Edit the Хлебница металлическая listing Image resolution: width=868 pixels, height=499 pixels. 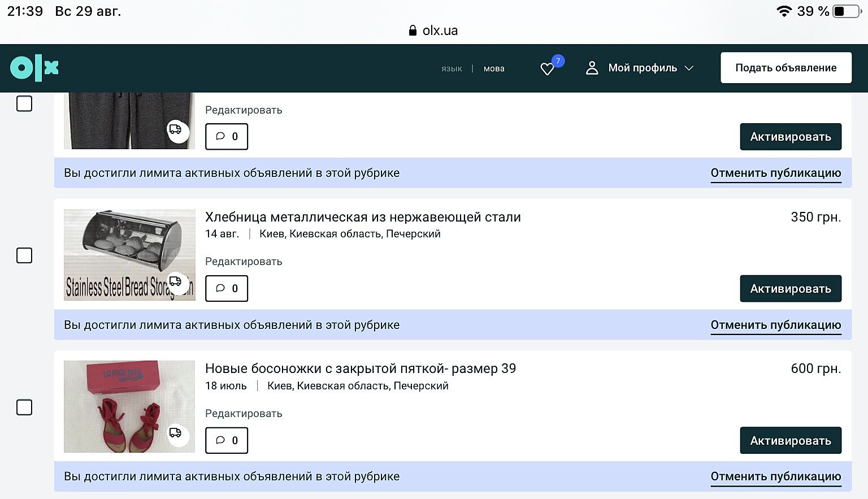click(244, 262)
